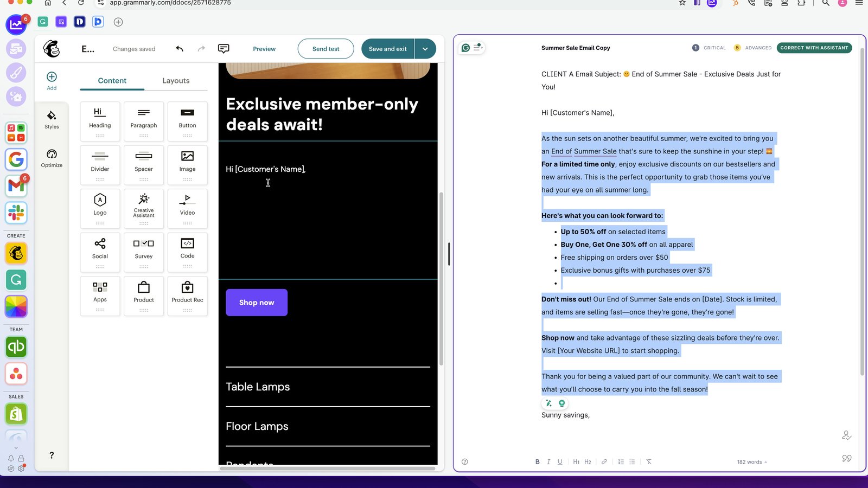Click the Send test button

click(x=326, y=49)
